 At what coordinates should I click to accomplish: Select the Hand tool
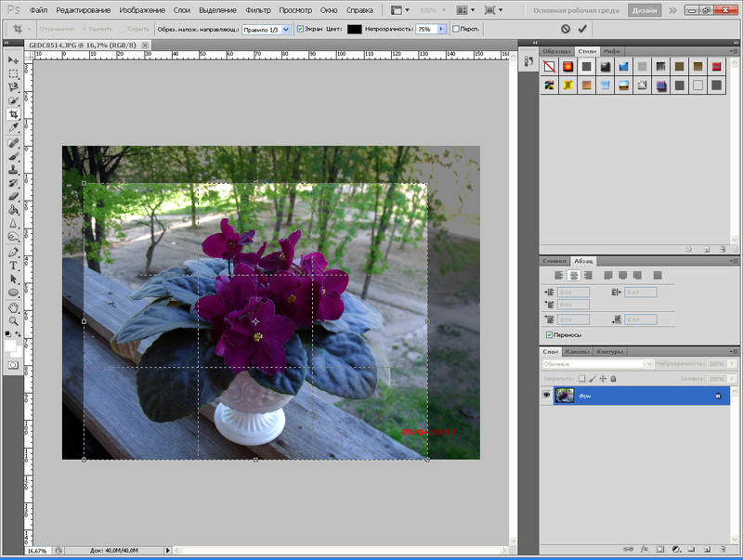pyautogui.click(x=13, y=306)
